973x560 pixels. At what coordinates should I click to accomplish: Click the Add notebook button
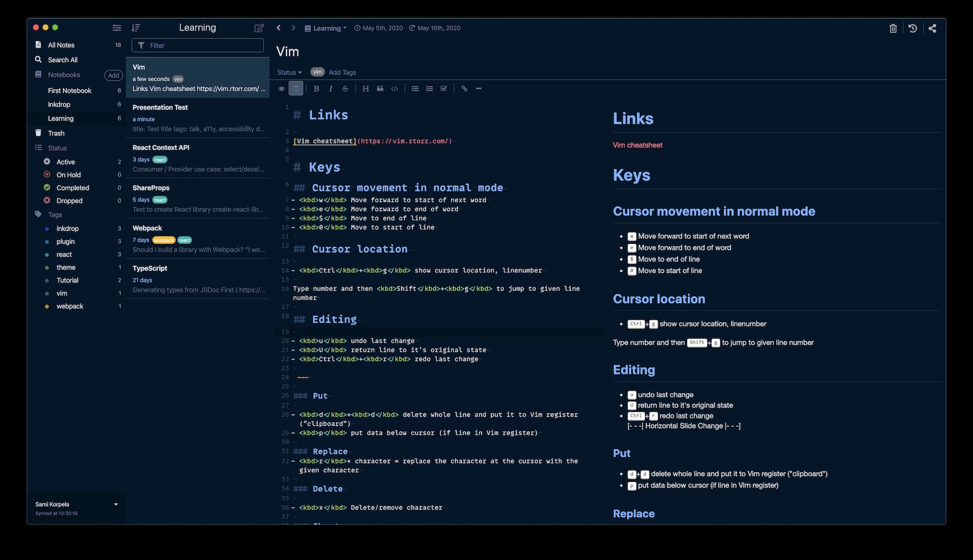coord(114,75)
